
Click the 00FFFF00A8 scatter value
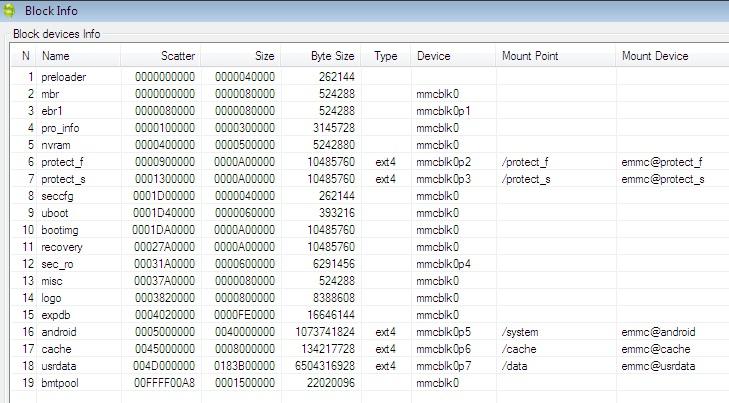click(x=165, y=383)
